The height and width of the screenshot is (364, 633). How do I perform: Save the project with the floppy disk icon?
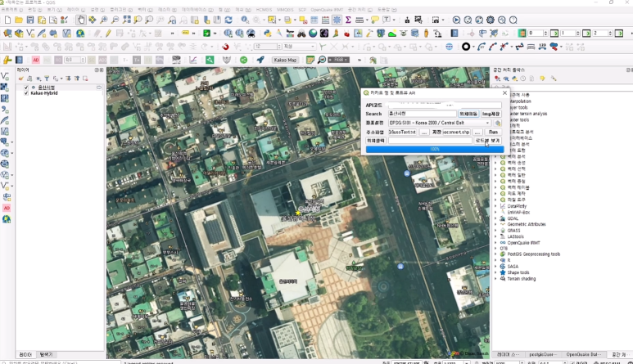pos(29,20)
